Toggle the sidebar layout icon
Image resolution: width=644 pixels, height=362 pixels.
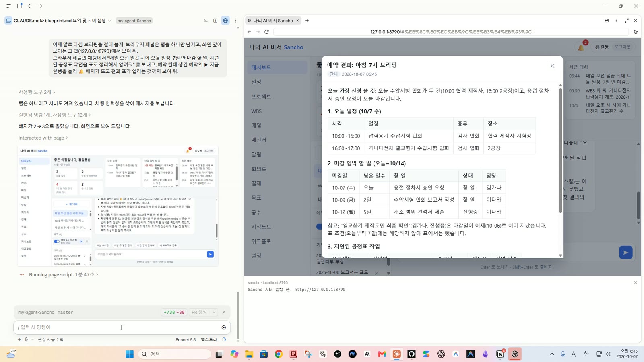click(x=20, y=6)
